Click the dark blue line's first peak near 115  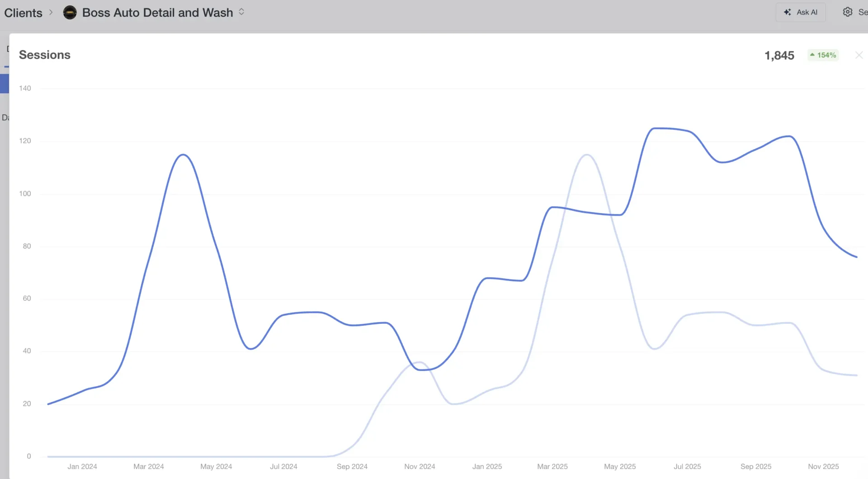click(183, 155)
